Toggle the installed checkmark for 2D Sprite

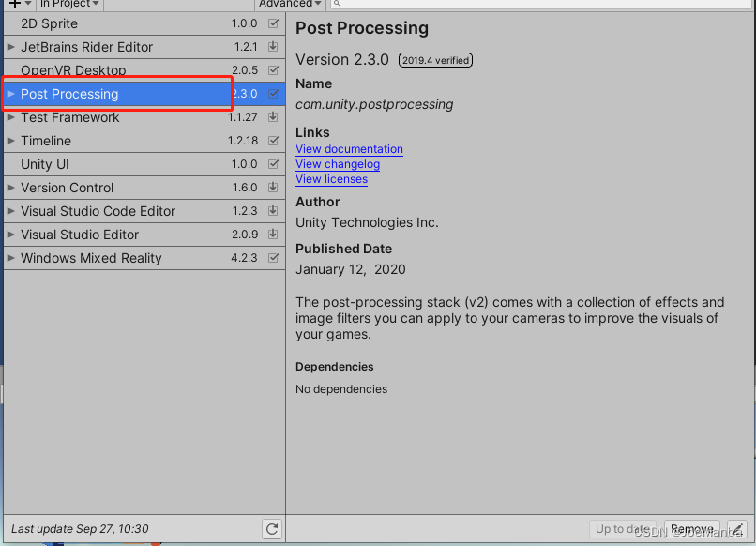point(272,23)
